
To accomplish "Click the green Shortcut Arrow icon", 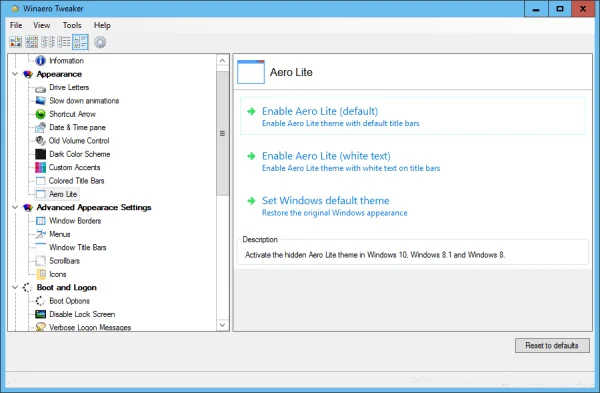I will pyautogui.click(x=40, y=114).
